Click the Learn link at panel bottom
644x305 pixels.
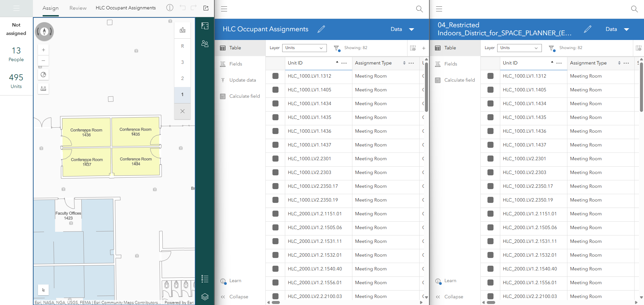pyautogui.click(x=234, y=281)
